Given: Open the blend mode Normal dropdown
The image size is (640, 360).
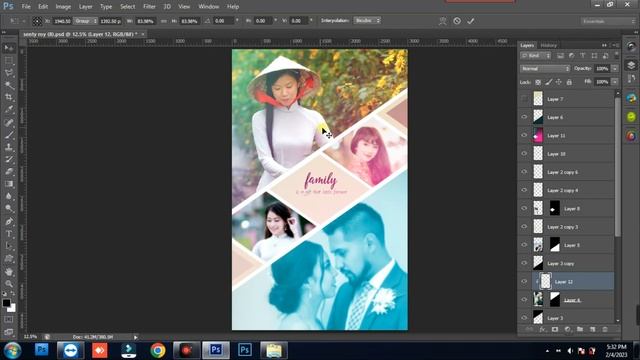Looking at the screenshot, I should pos(545,69).
